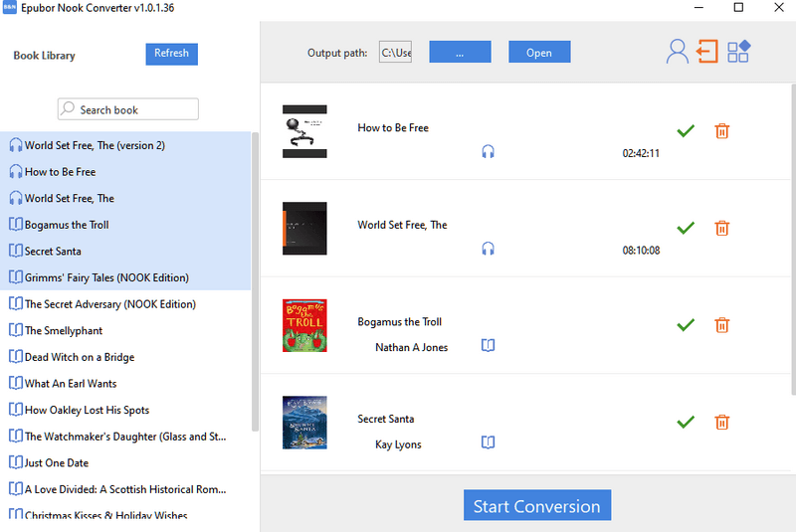Click Start Conversion

pyautogui.click(x=537, y=505)
